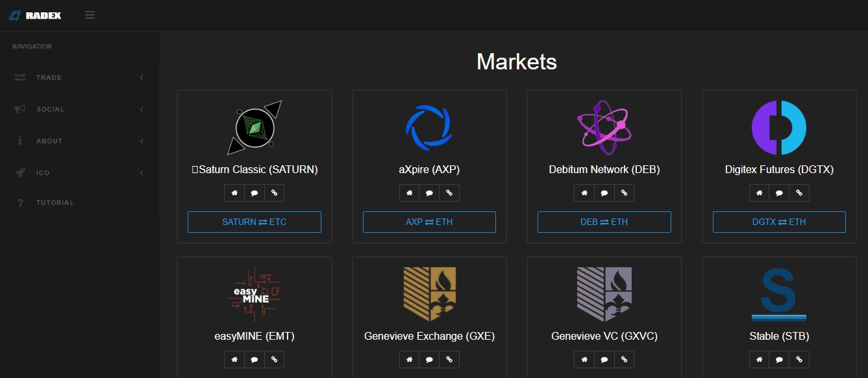
Task: Click easyMINE link icon
Action: (x=274, y=359)
